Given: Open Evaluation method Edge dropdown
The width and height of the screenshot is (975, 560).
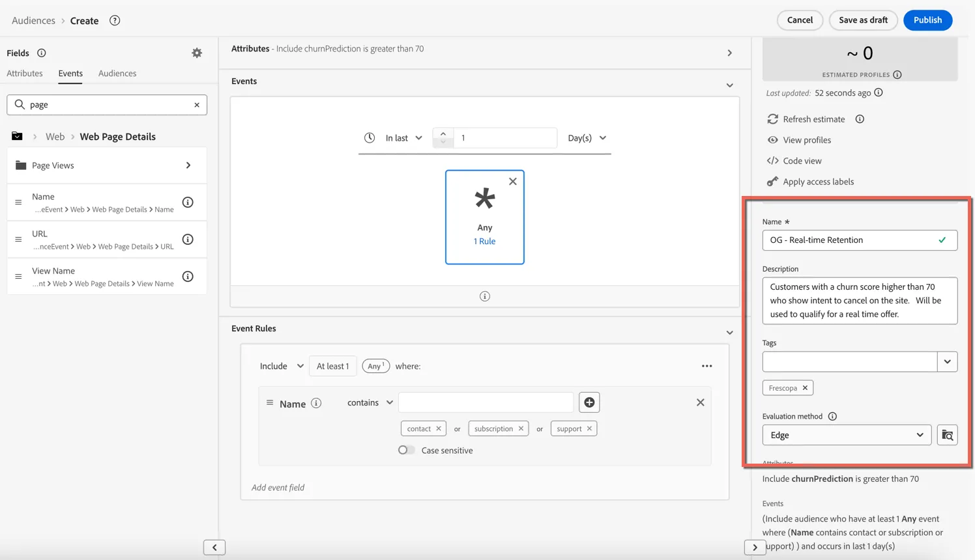Looking at the screenshot, I should [847, 435].
